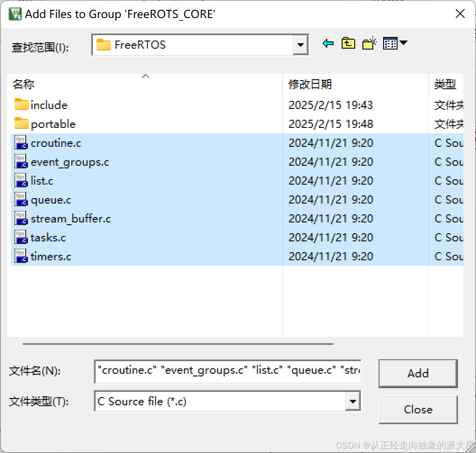
Task: Sort by the 类型 column header
Action: 445,84
